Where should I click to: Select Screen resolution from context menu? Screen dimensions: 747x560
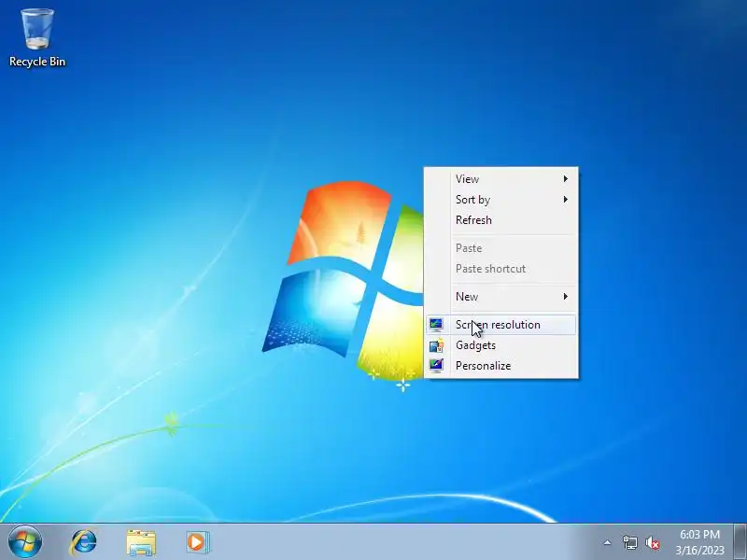pos(500,325)
